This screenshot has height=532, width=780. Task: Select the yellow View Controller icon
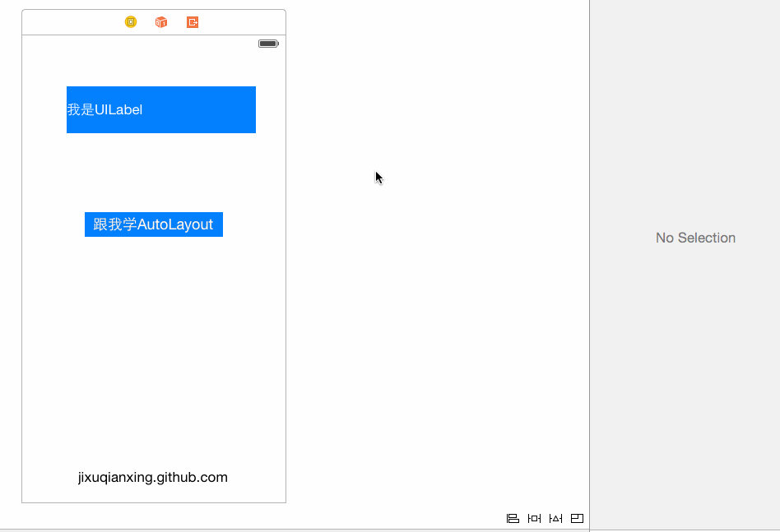tap(131, 22)
